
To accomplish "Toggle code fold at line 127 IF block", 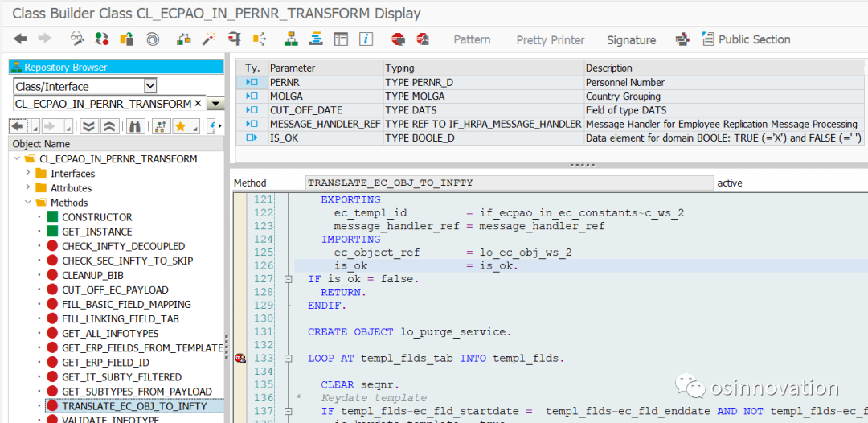I will tap(288, 279).
